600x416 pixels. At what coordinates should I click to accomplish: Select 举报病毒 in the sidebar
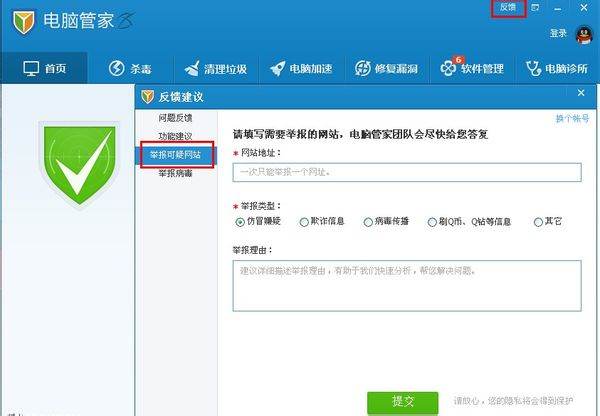tap(175, 173)
